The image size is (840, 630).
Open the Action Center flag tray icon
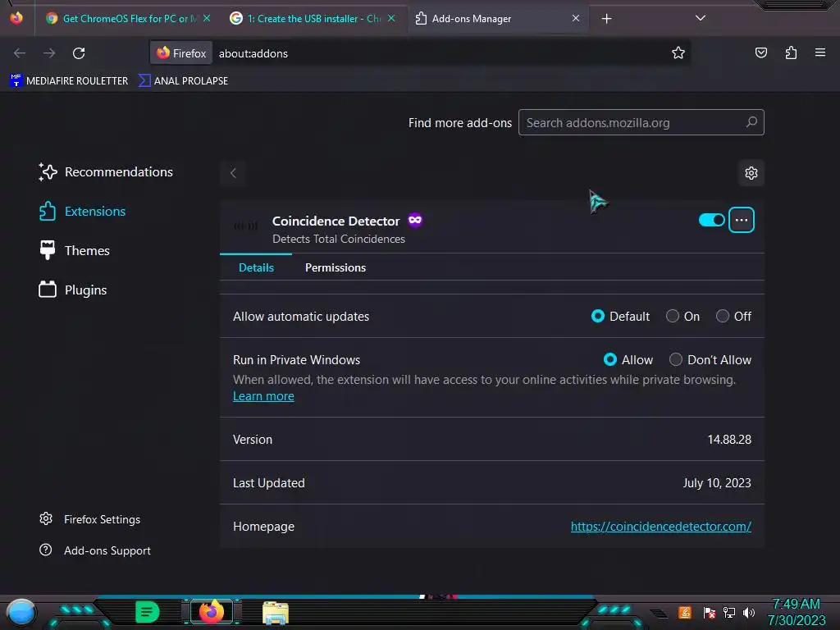click(x=710, y=613)
